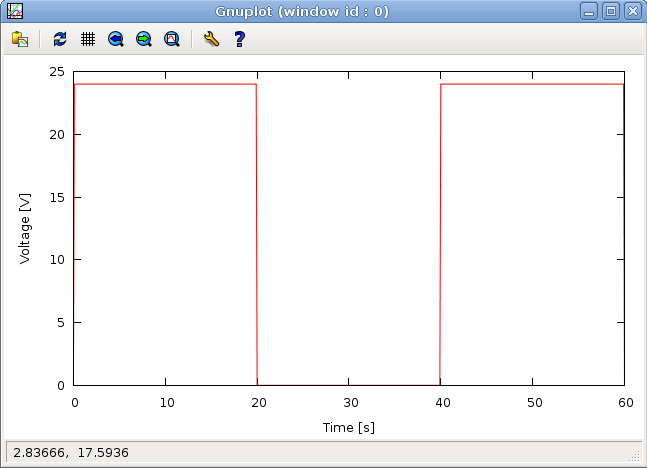
Task: Click the "Voltage [V]" axis label
Action: click(26, 229)
